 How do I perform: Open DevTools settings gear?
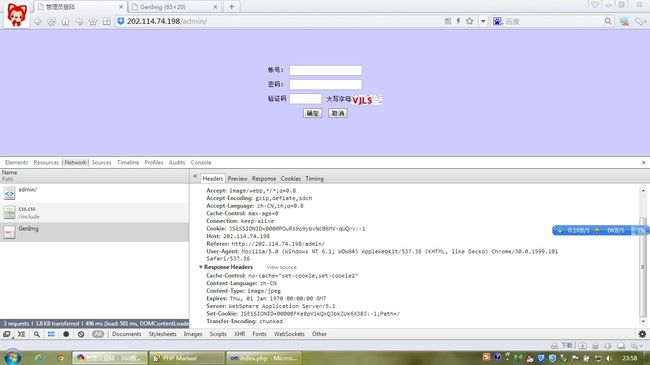pos(642,334)
